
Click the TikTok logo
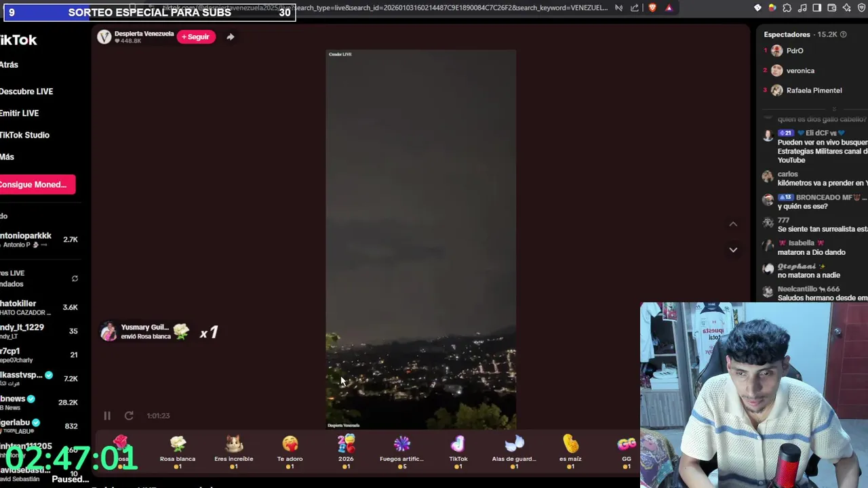tap(18, 40)
